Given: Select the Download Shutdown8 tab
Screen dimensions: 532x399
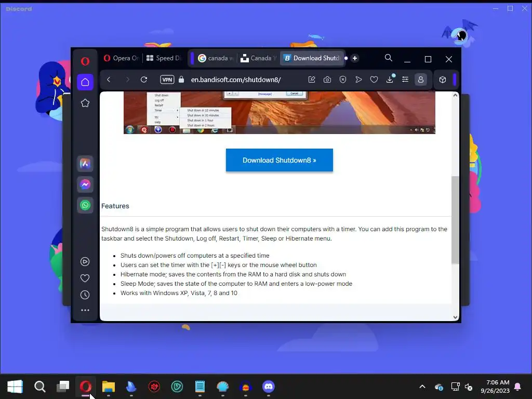Looking at the screenshot, I should click(x=312, y=58).
